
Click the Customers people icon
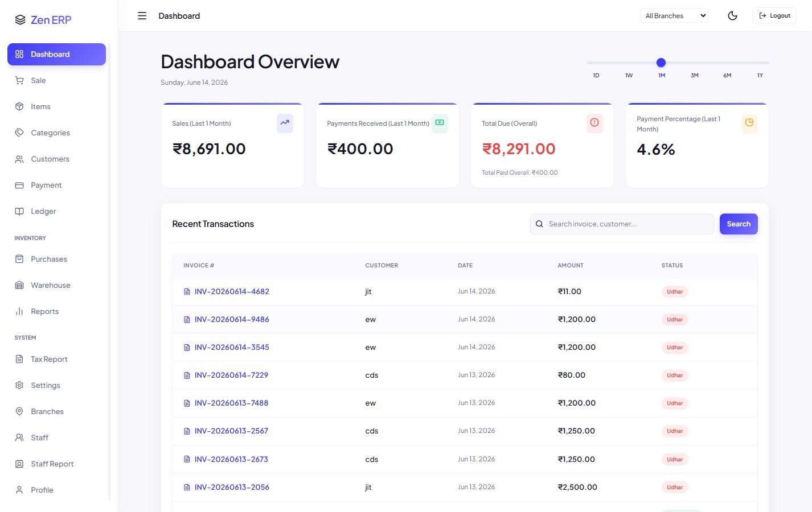19,159
